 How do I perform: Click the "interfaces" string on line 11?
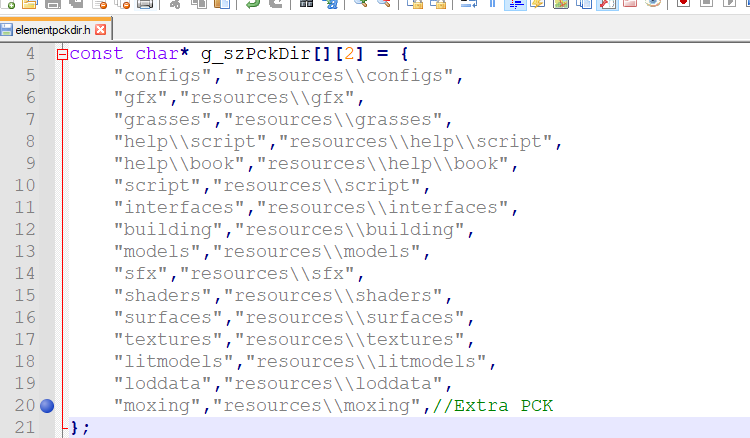(180, 208)
